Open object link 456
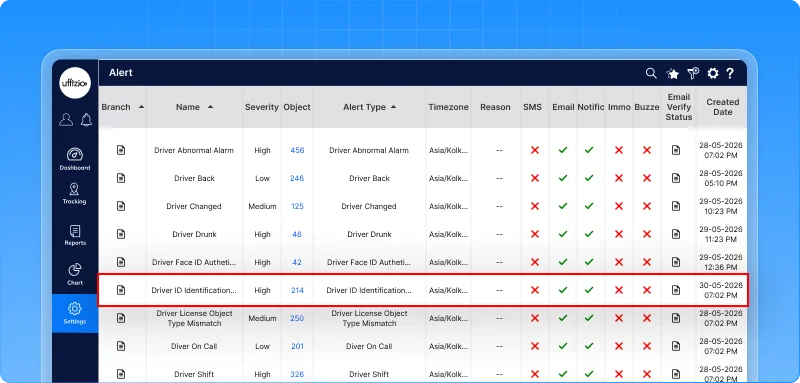The height and width of the screenshot is (383, 800). pos(297,150)
